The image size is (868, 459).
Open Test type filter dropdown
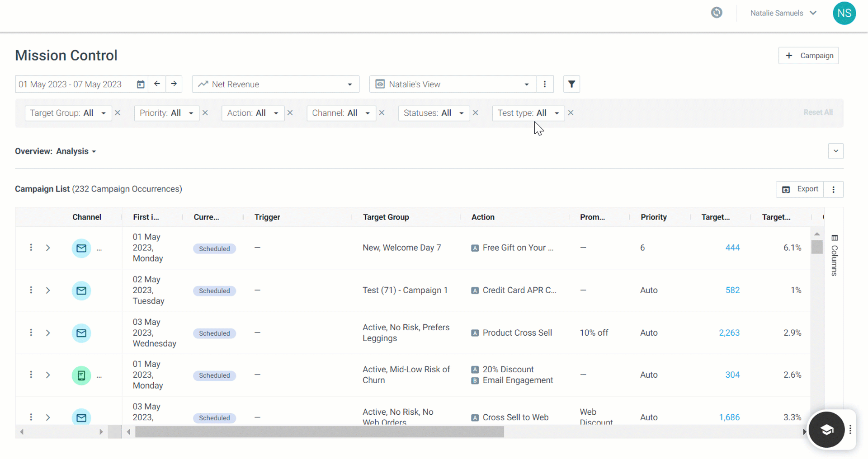(528, 113)
